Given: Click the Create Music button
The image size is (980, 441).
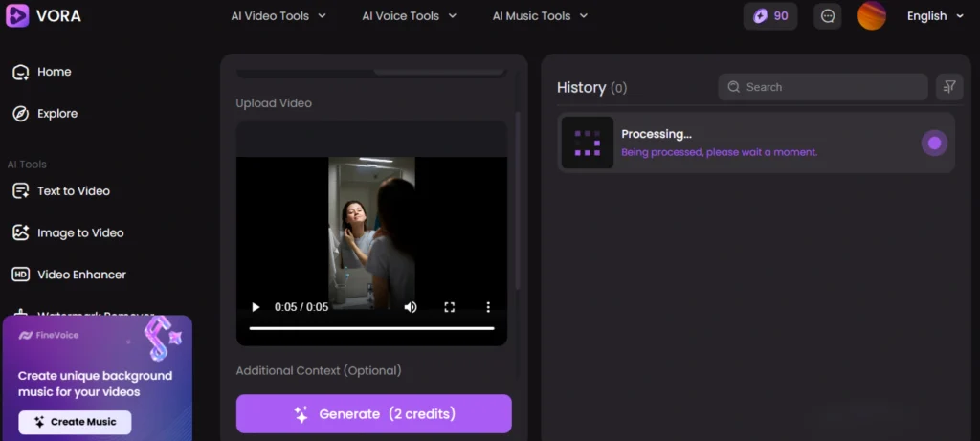Looking at the screenshot, I should click(x=75, y=422).
